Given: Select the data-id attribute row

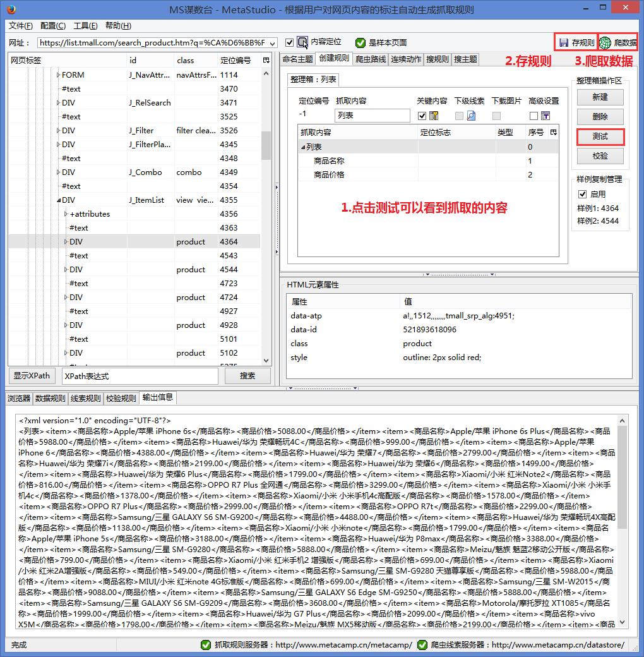Looking at the screenshot, I should pos(460,330).
